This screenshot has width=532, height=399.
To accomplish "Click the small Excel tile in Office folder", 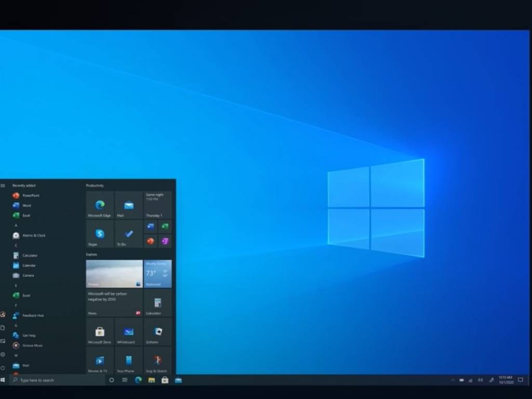I will point(165,227).
